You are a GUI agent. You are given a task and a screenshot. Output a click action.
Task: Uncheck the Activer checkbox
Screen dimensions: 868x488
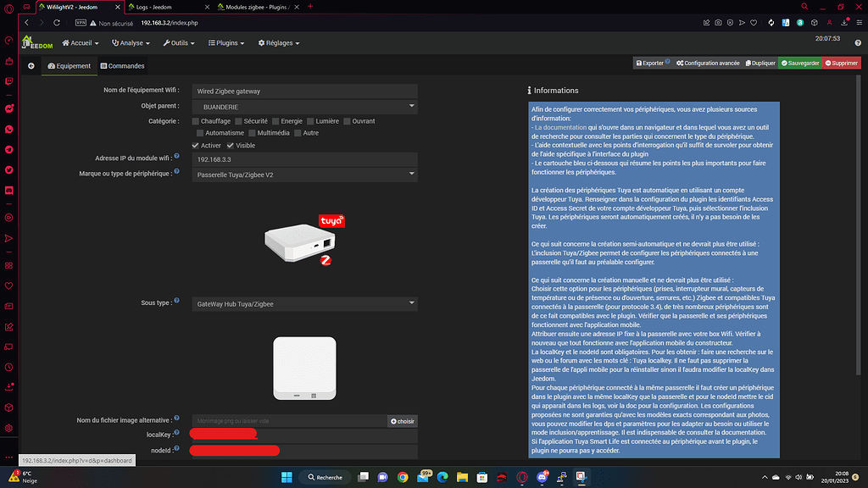pyautogui.click(x=196, y=146)
